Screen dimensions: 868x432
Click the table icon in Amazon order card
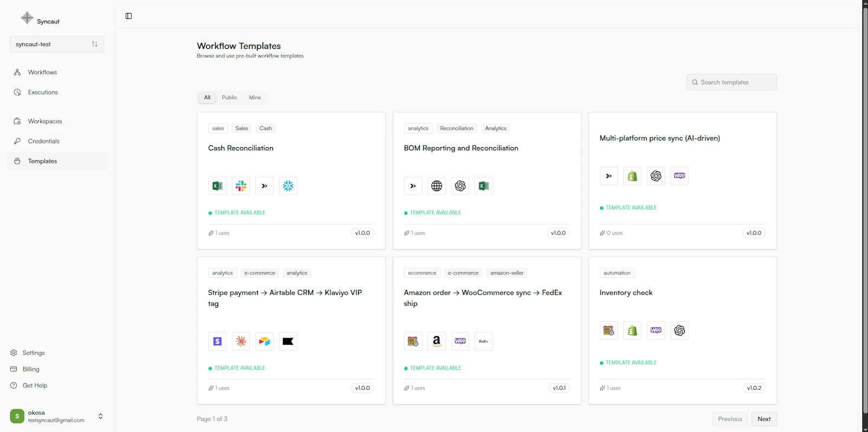point(413,341)
